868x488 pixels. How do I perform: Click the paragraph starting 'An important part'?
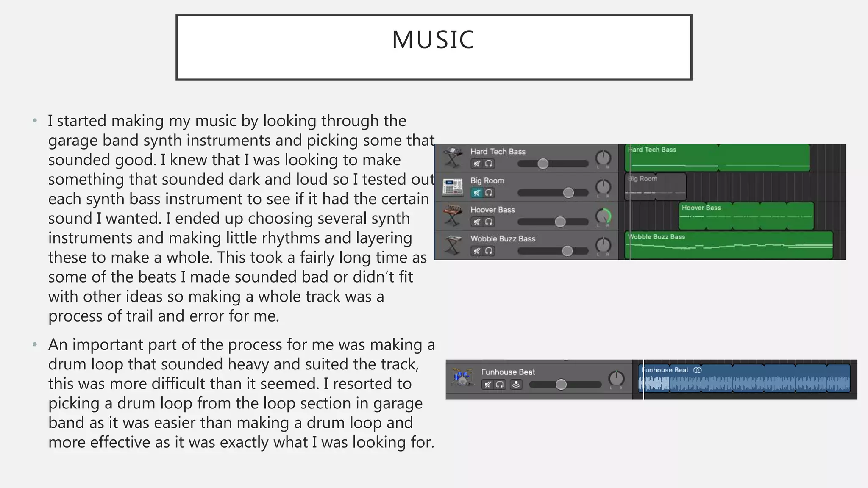(242, 393)
